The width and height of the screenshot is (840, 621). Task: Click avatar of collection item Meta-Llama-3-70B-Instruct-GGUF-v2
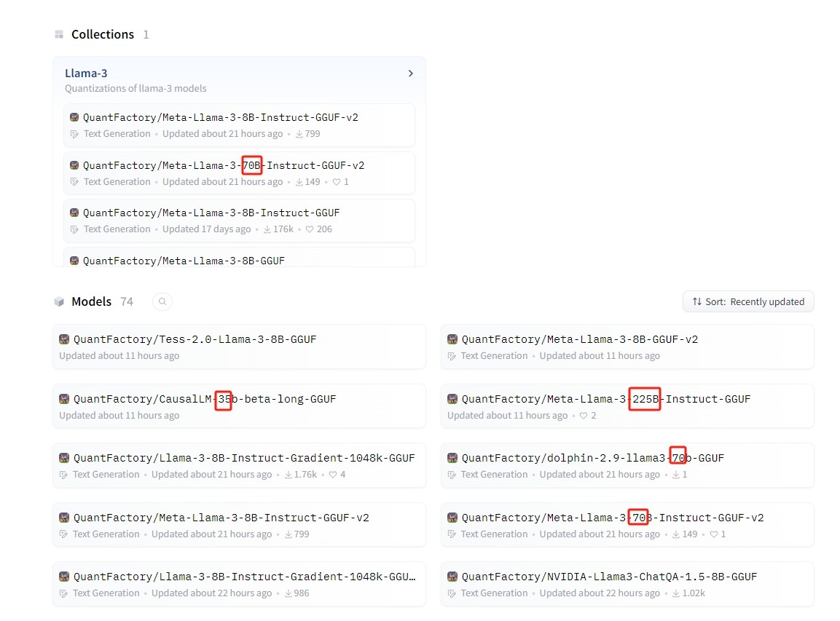coord(74,165)
